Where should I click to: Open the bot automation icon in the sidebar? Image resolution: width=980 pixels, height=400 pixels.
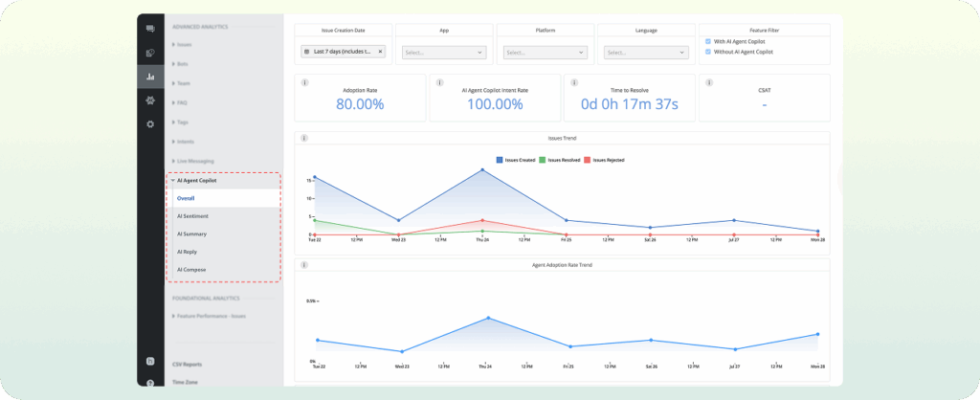point(150,100)
